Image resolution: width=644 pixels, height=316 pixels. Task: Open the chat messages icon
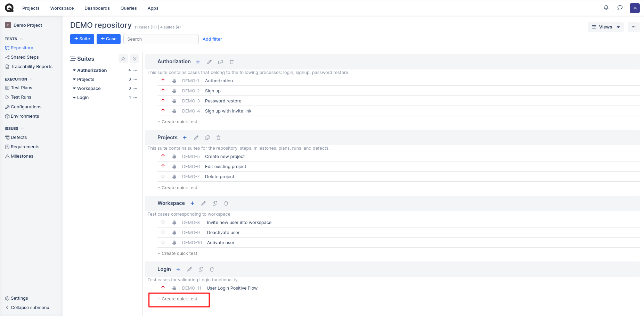click(620, 8)
